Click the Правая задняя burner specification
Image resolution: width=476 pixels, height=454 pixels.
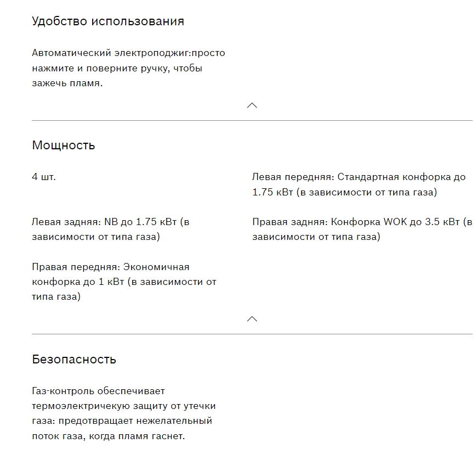[362, 229]
